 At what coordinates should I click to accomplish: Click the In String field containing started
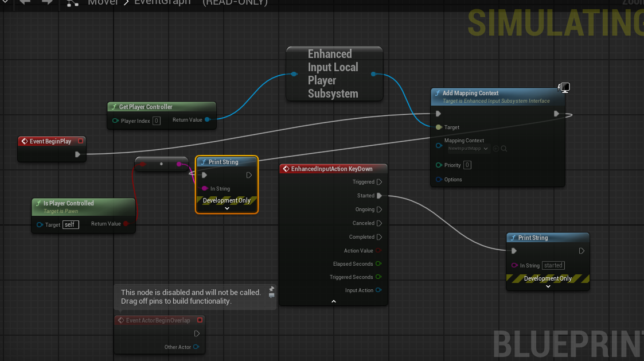click(x=553, y=265)
